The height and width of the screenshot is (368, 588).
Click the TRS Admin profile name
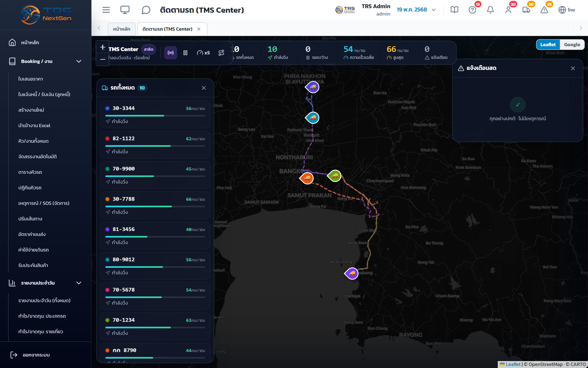pyautogui.click(x=376, y=6)
